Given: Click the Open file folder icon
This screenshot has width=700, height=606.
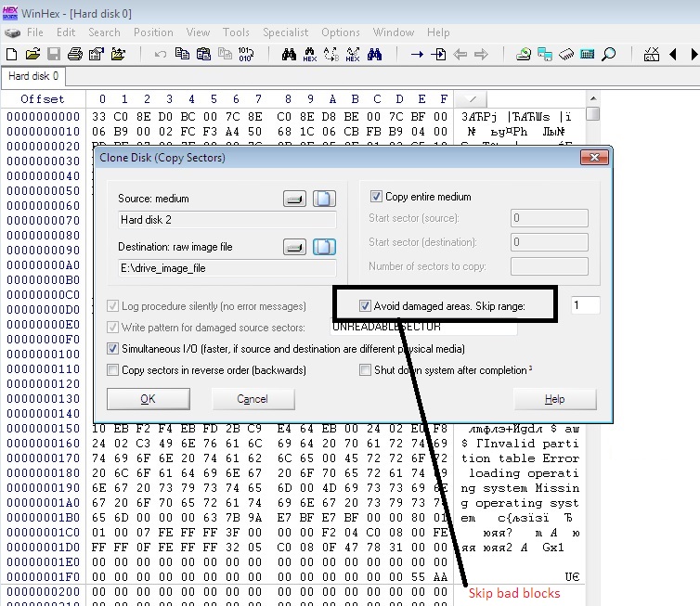Looking at the screenshot, I should pyautogui.click(x=32, y=55).
